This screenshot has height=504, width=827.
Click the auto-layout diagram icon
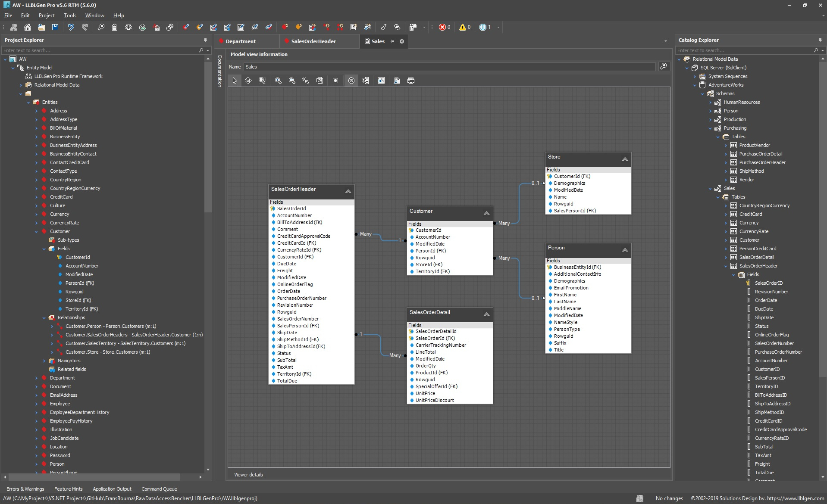(x=365, y=81)
